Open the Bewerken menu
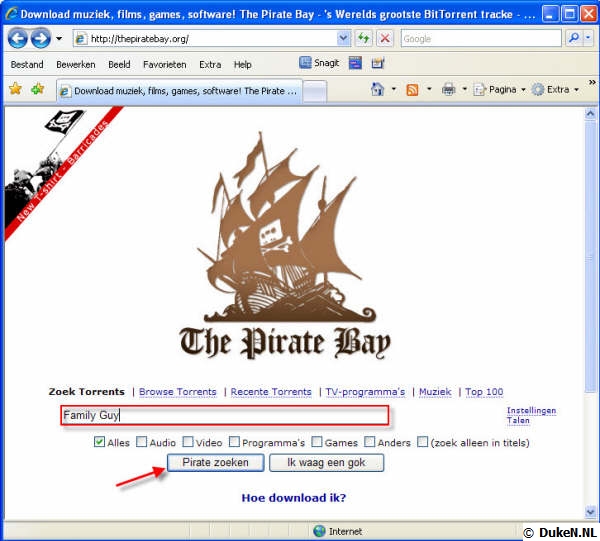 tap(76, 65)
